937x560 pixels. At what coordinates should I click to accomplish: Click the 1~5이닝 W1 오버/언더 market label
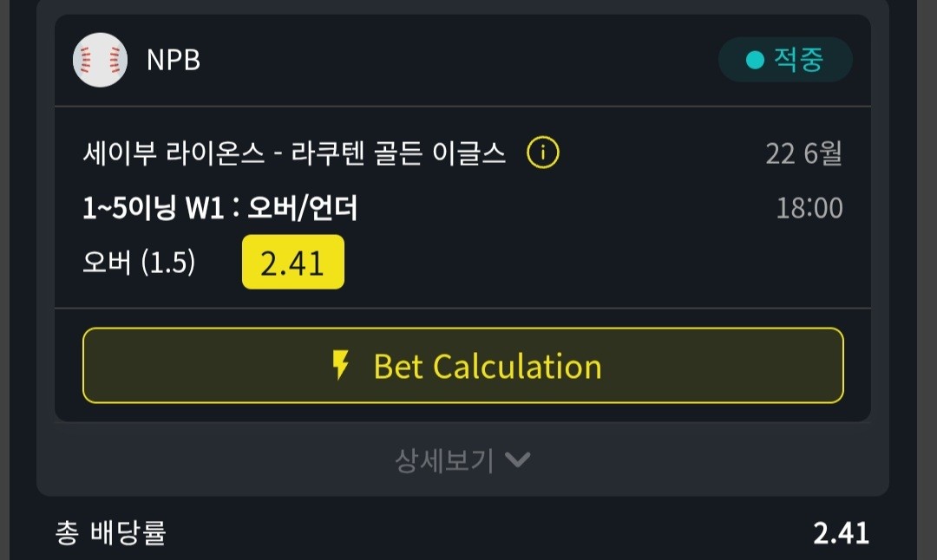[x=220, y=208]
